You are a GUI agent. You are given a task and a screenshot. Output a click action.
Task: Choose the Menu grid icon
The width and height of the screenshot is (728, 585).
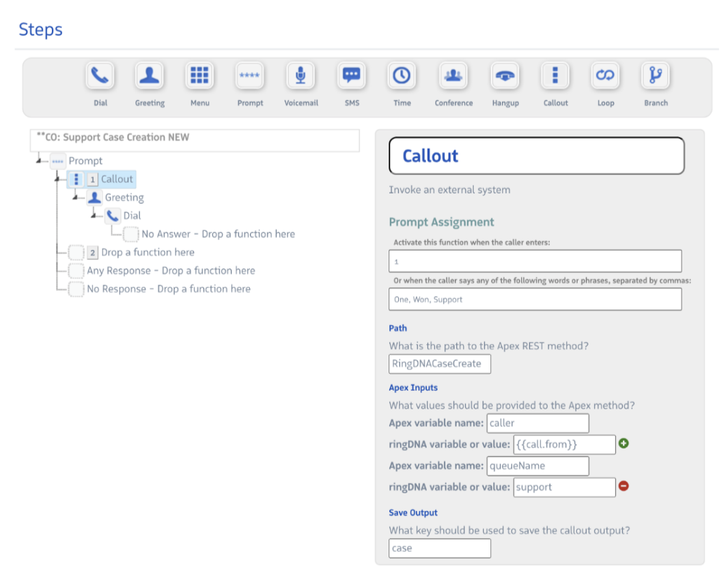point(199,76)
